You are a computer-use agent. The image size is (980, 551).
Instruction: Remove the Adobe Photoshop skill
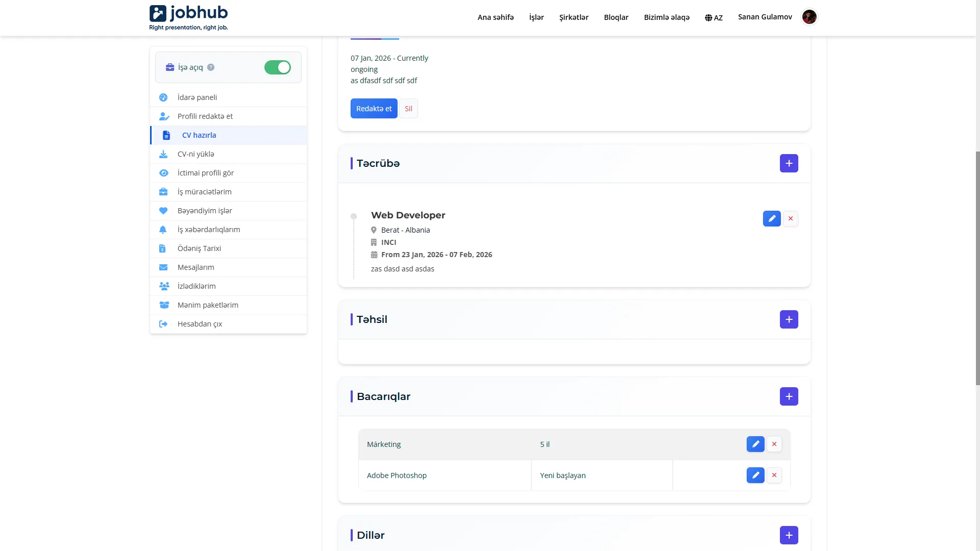tap(774, 475)
